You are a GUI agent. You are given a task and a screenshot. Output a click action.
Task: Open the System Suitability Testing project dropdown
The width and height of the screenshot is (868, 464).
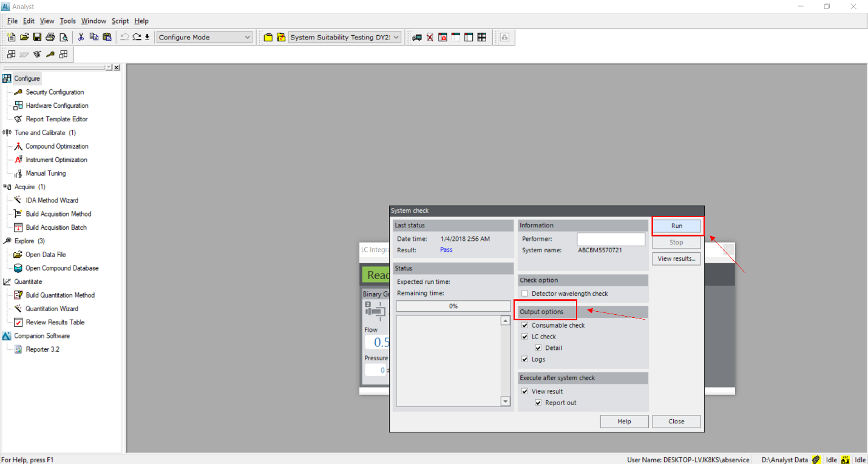[x=396, y=36]
